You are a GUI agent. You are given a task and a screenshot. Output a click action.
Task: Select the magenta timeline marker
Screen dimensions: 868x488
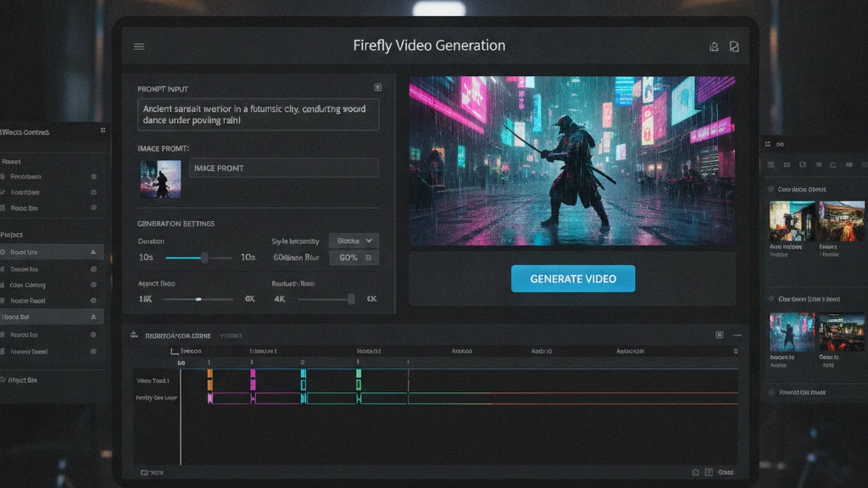coord(253,380)
